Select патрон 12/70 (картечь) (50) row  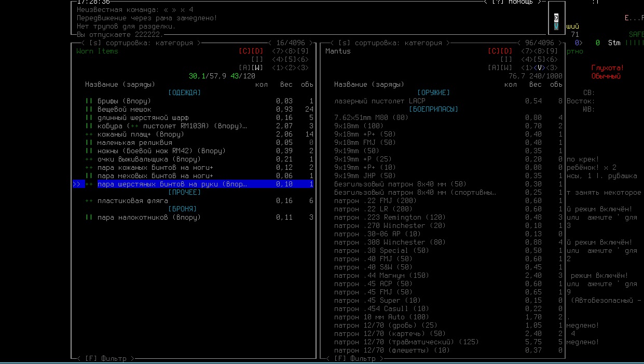pos(448,334)
